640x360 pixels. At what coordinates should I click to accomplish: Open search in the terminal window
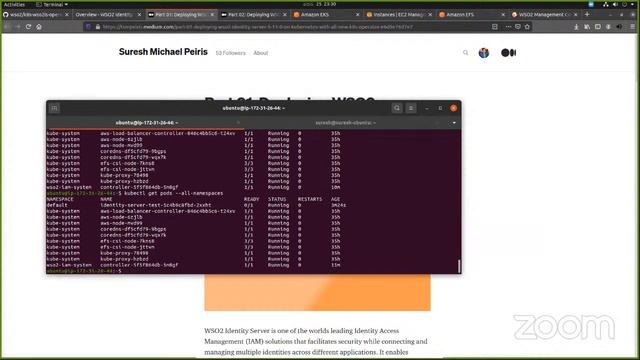point(397,108)
